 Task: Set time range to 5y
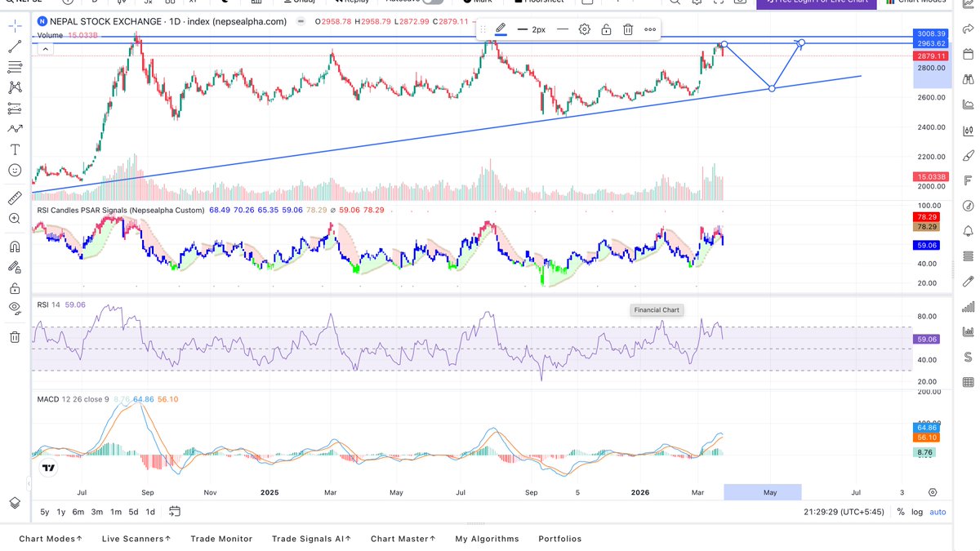pos(45,512)
